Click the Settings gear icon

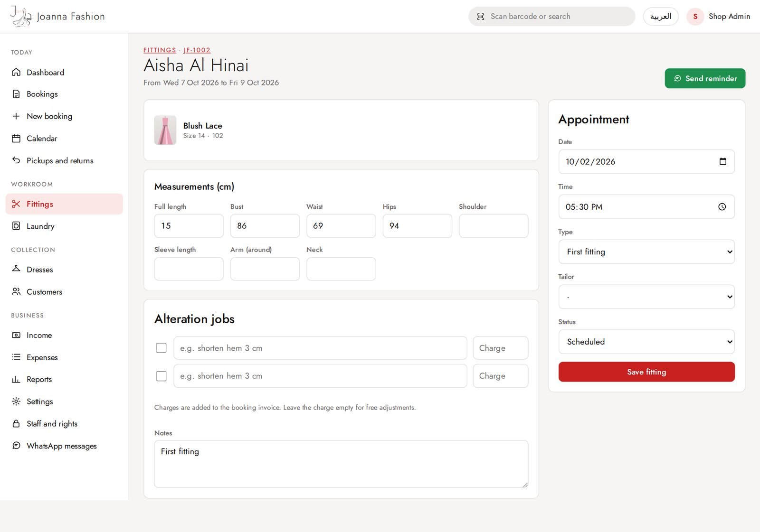click(16, 401)
